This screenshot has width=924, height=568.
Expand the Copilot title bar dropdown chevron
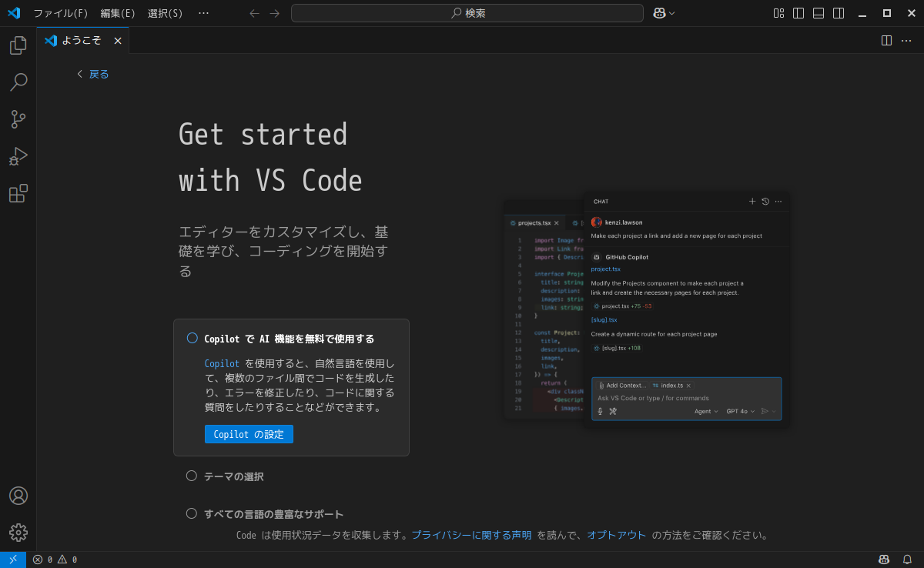pos(672,13)
